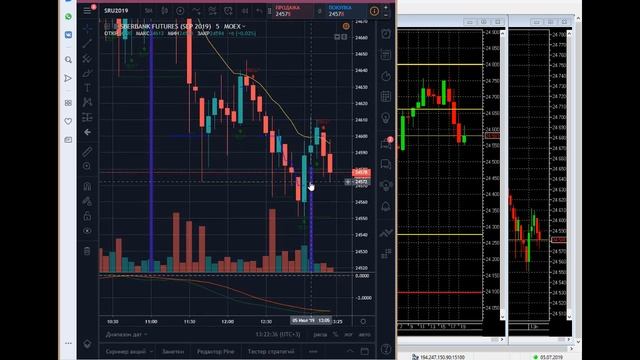Screen dimensions: 640x360
Task: Open VK messenger in the Opera sidebar
Action: tap(68, 35)
